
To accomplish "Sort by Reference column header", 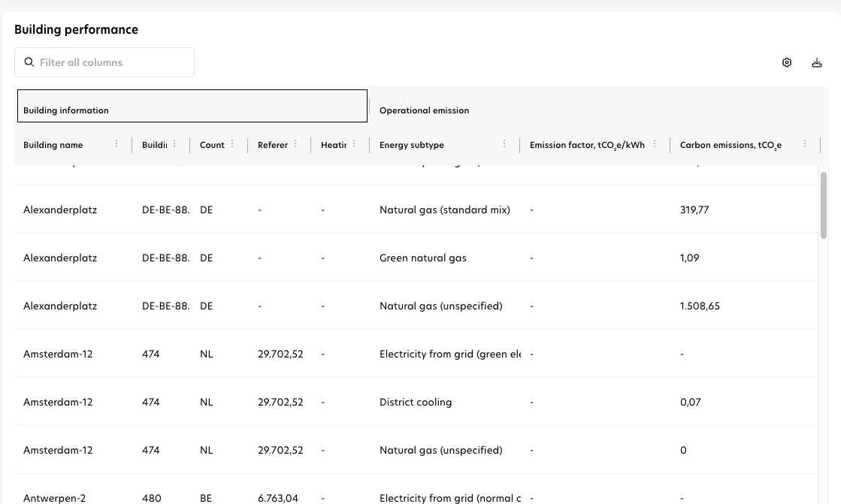I will coord(273,145).
